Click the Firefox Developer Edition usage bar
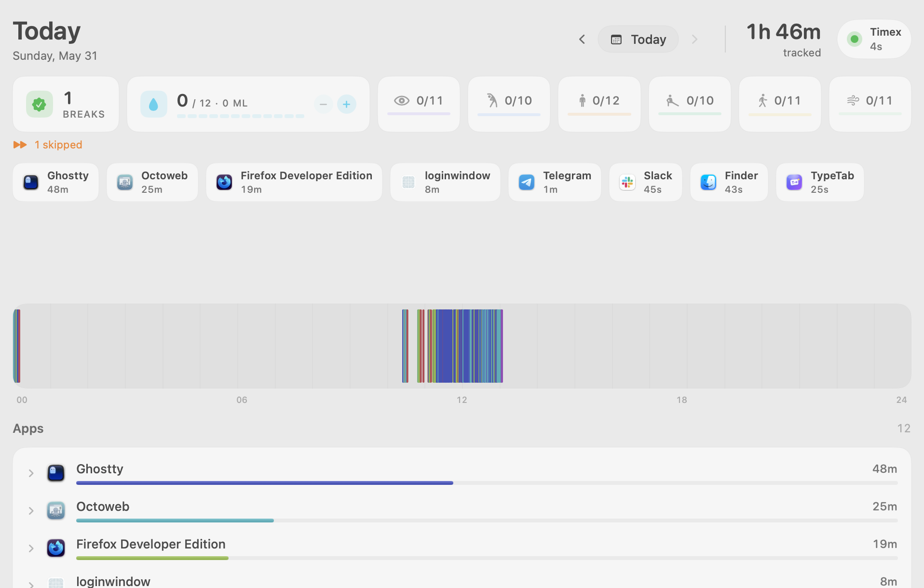The height and width of the screenshot is (588, 924). (x=487, y=558)
